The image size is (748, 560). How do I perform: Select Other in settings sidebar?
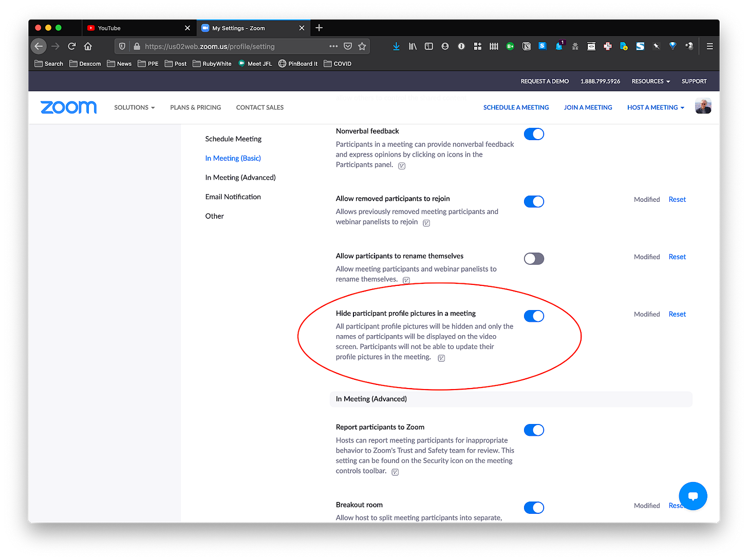(214, 216)
